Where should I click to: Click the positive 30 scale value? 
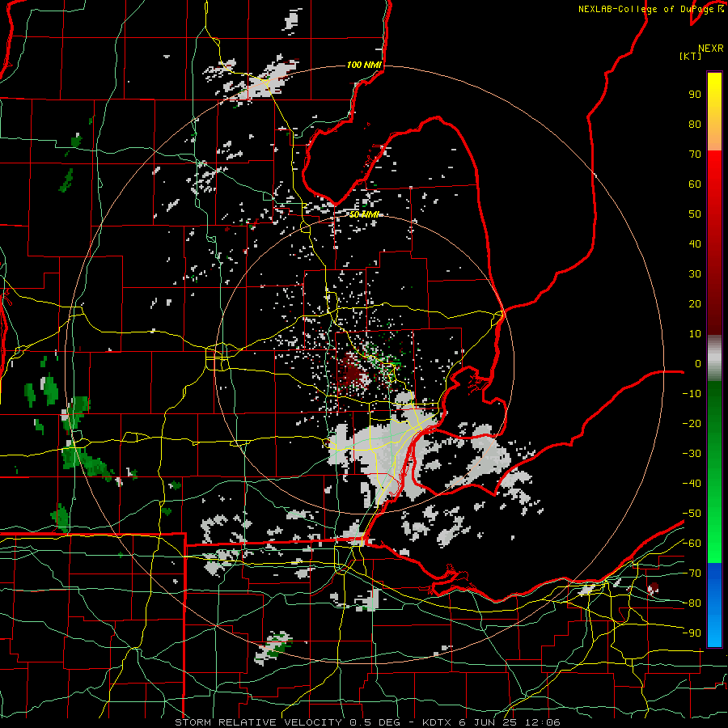tap(695, 274)
